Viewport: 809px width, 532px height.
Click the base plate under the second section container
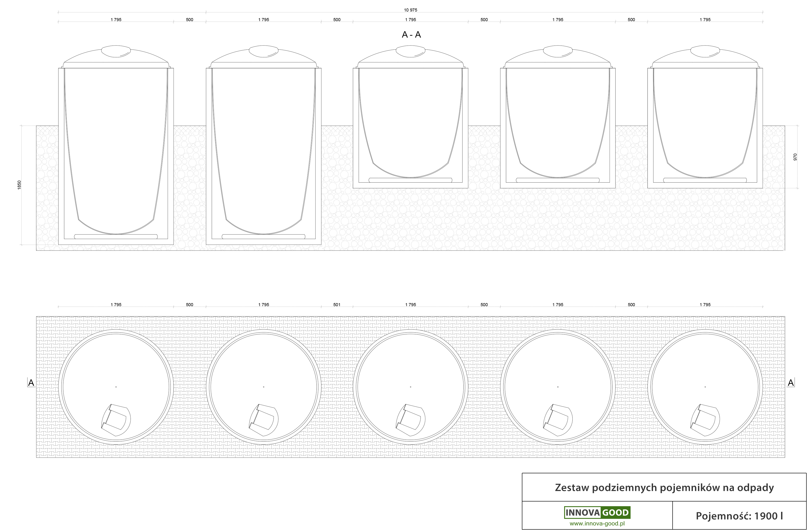click(263, 237)
